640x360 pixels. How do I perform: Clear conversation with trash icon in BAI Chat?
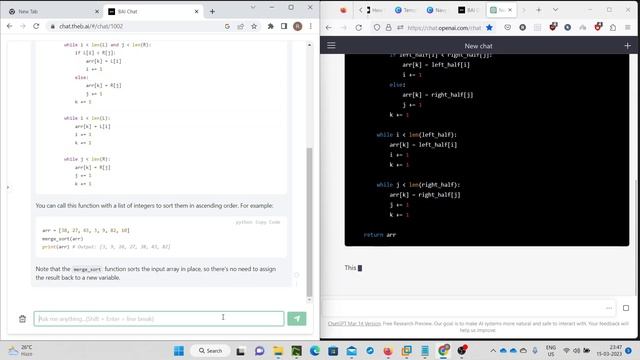22,319
